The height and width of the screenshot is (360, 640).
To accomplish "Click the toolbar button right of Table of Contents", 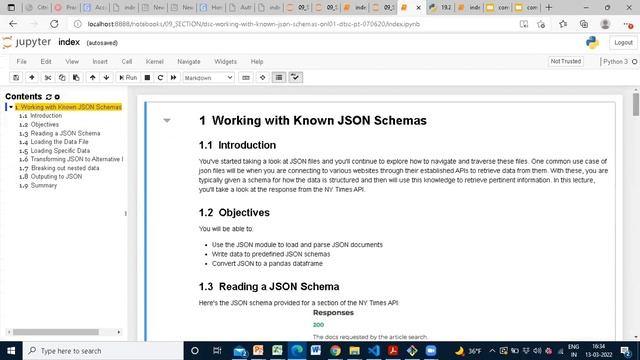I will 296,78.
